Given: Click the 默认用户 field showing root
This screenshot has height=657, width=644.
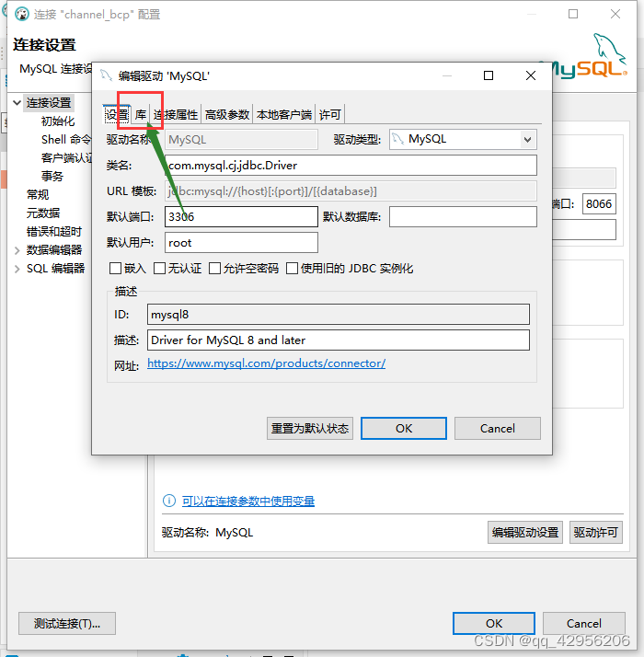Looking at the screenshot, I should tap(241, 243).
